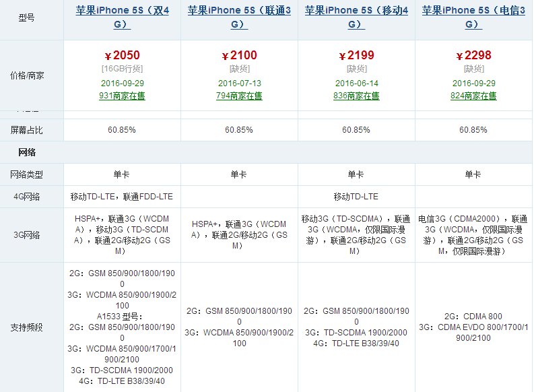
Task: Open 苹果iPhone 5S（移动4G）product link
Action: 357,18
